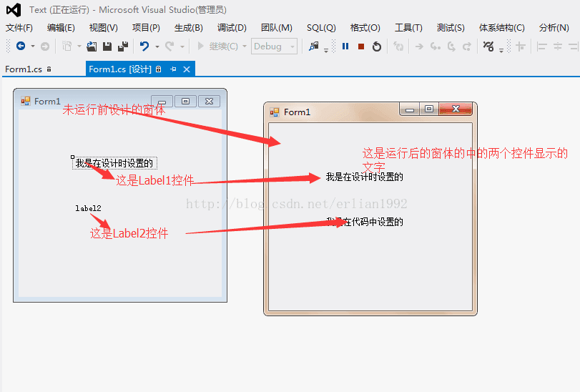Open the 体系结构(C) menu
The image size is (580, 392).
coord(502,28)
